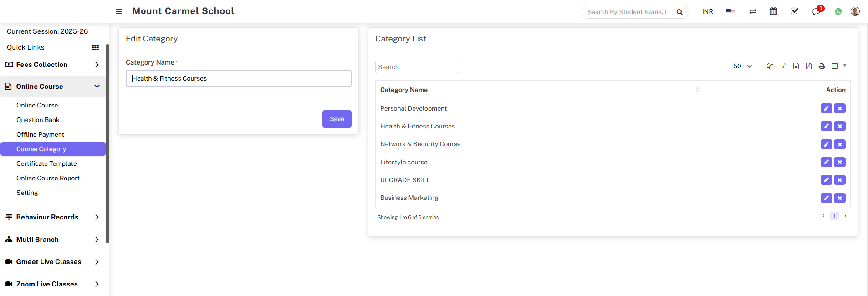The image size is (868, 296).
Task: Print the category list
Action: (822, 66)
